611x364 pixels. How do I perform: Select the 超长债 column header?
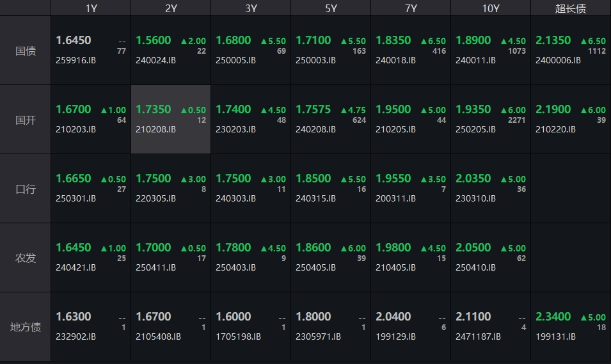click(570, 8)
